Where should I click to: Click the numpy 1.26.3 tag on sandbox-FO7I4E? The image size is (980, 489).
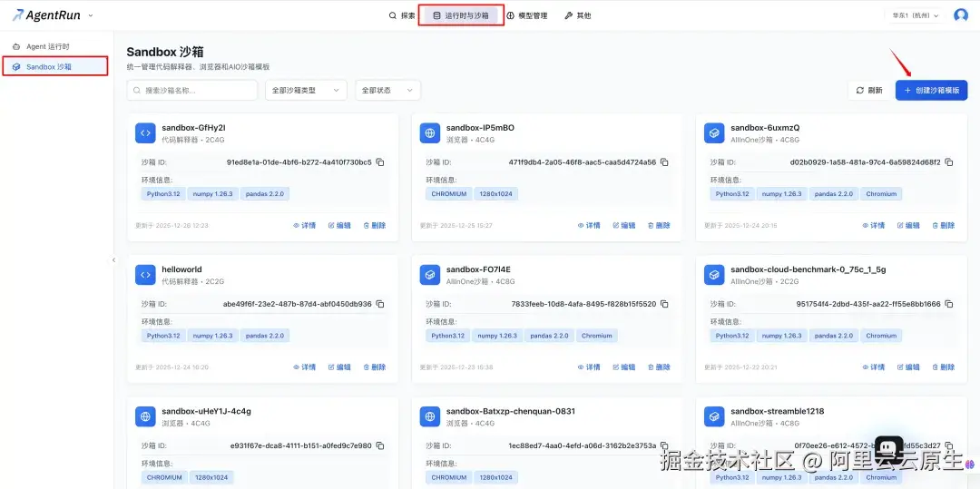point(497,336)
